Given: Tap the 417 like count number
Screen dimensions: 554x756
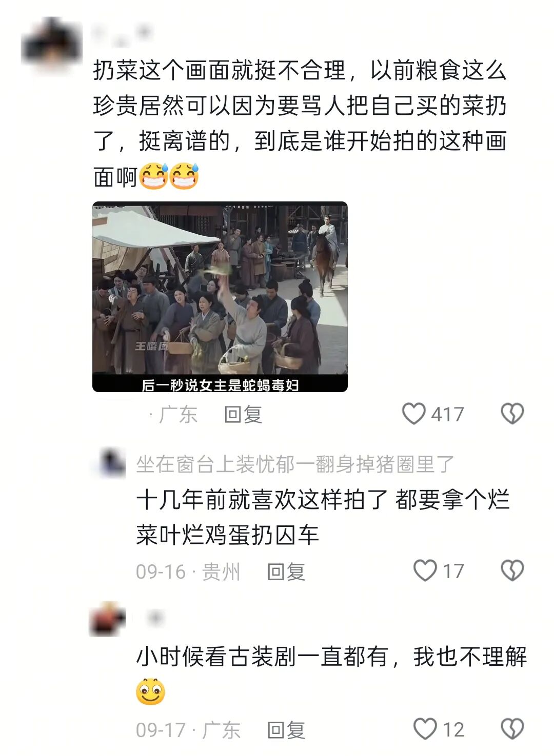Looking at the screenshot, I should tap(447, 414).
